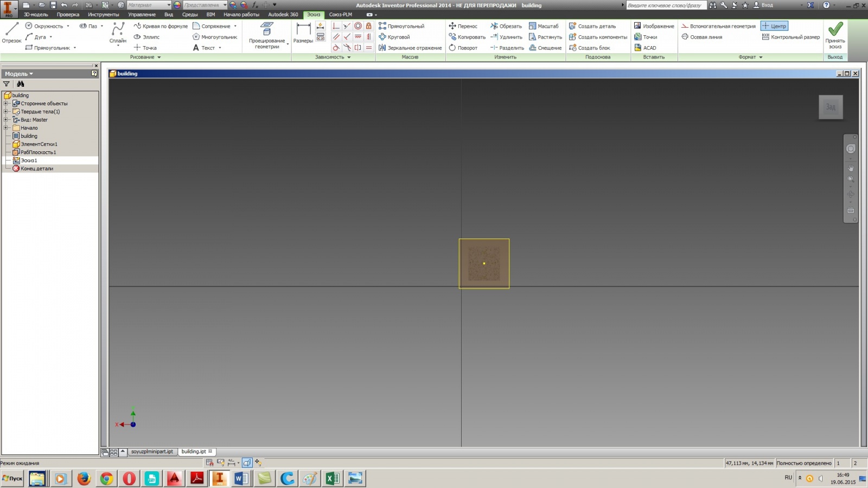
Task: Use the Копировать copy command
Action: [467, 37]
